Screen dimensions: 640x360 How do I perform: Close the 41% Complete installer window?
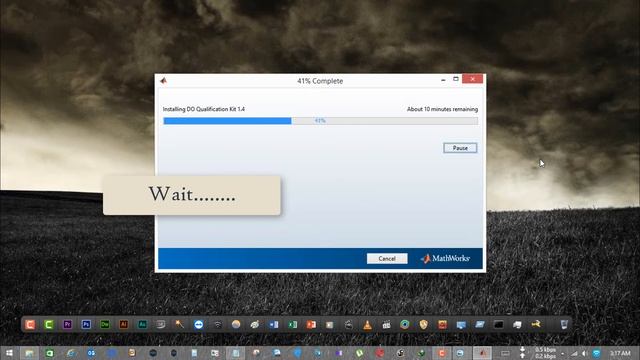click(x=473, y=79)
